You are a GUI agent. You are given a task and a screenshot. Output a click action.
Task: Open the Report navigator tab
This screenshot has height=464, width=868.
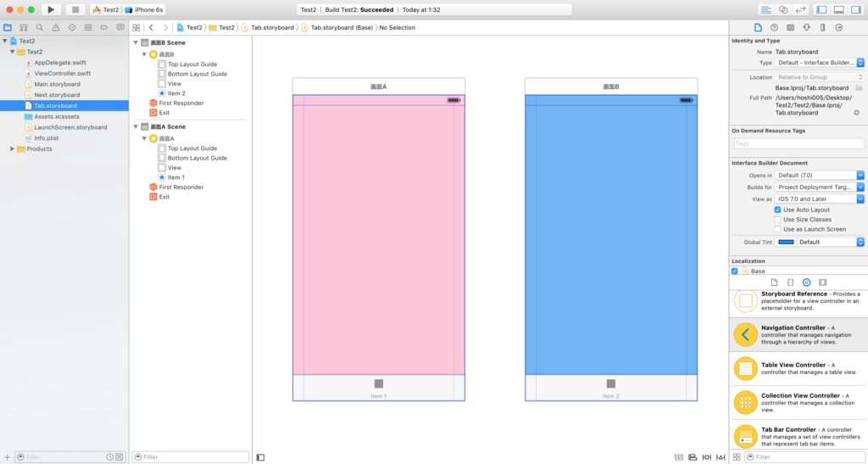tap(120, 27)
